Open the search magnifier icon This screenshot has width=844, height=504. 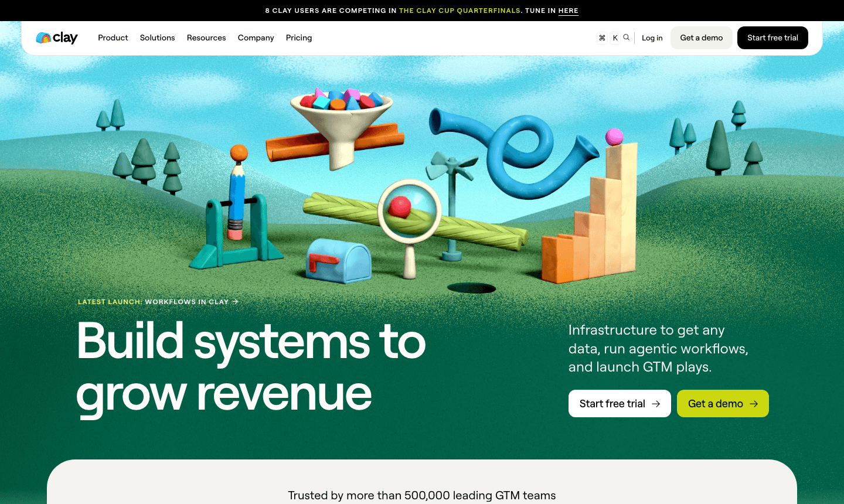click(627, 38)
